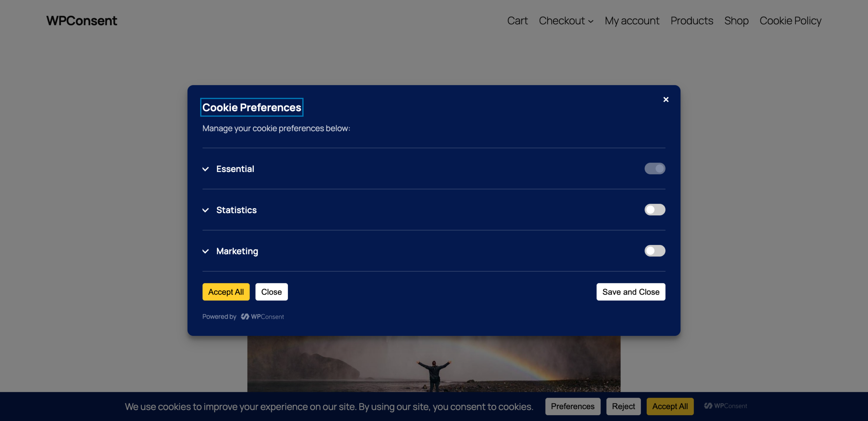Screen dimensions: 868x421
Task: Click Reject in the cookie banner
Action: pyautogui.click(x=623, y=406)
